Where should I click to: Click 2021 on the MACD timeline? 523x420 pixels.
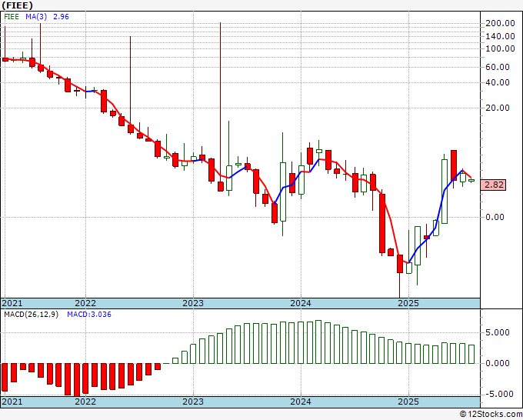pyautogui.click(x=12, y=402)
